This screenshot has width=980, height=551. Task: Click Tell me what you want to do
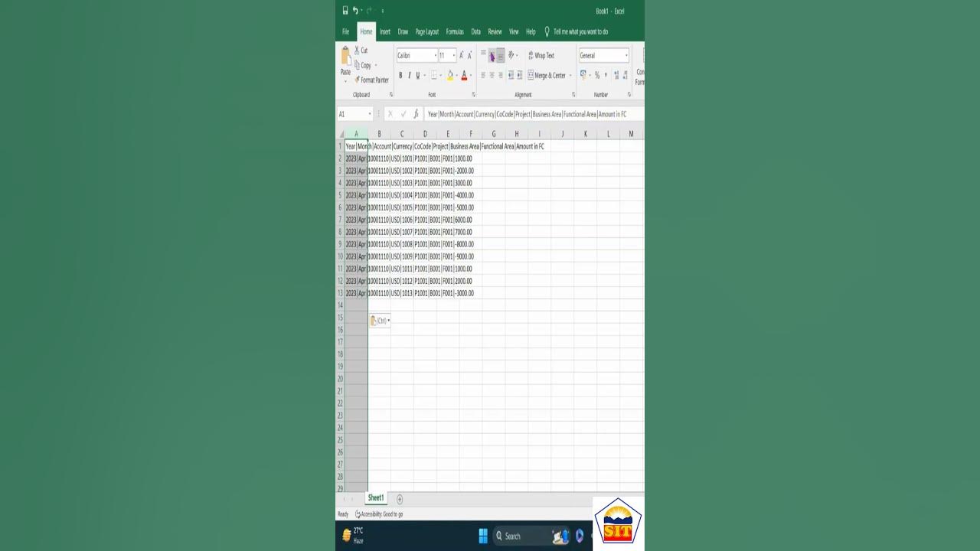[x=580, y=31]
